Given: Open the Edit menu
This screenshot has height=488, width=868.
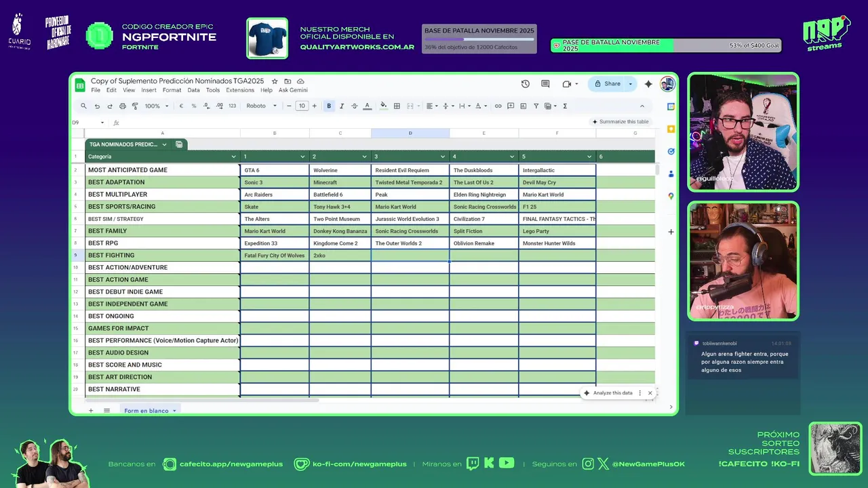Looking at the screenshot, I should click(111, 90).
